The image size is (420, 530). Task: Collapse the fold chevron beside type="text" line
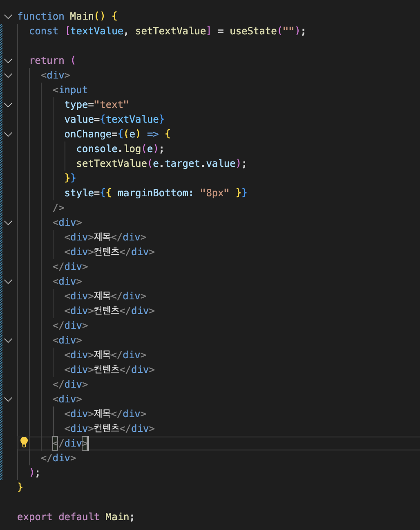tap(8, 105)
